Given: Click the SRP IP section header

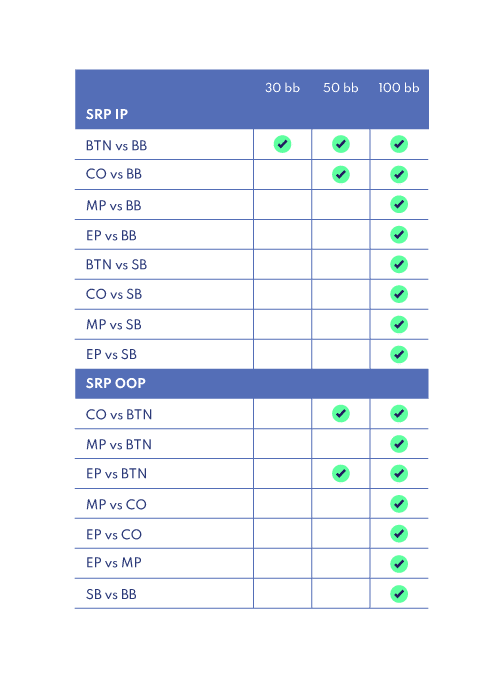Looking at the screenshot, I should [x=107, y=114].
